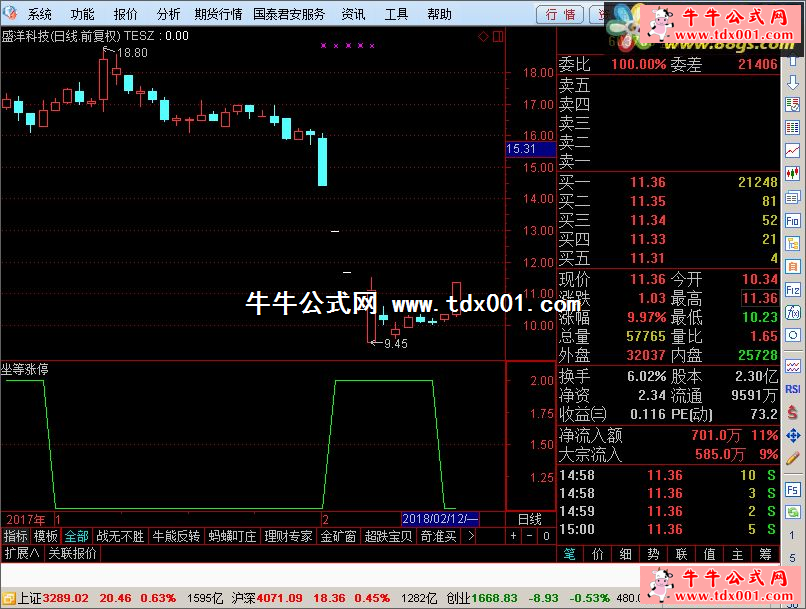806x609 pixels.
Task: Select the 价 price tab
Action: tap(597, 554)
